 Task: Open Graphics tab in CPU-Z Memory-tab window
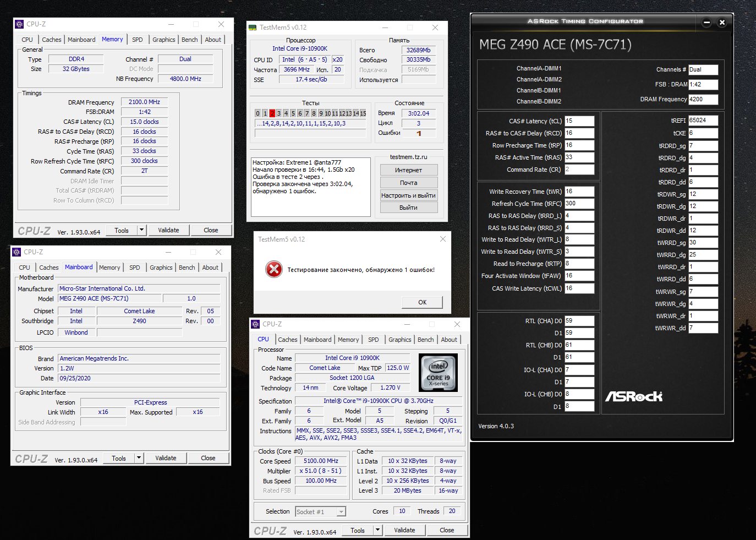pyautogui.click(x=164, y=40)
